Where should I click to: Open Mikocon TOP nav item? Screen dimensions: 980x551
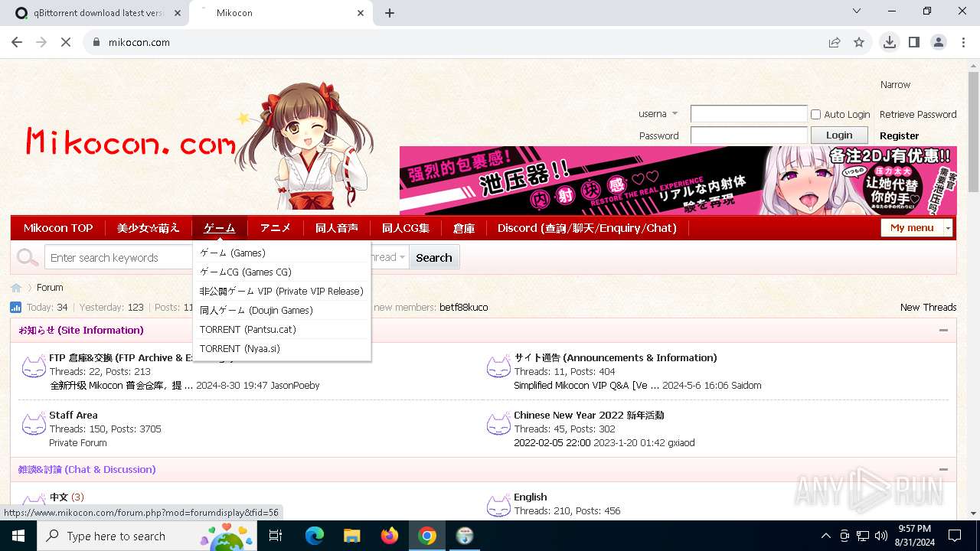[58, 228]
